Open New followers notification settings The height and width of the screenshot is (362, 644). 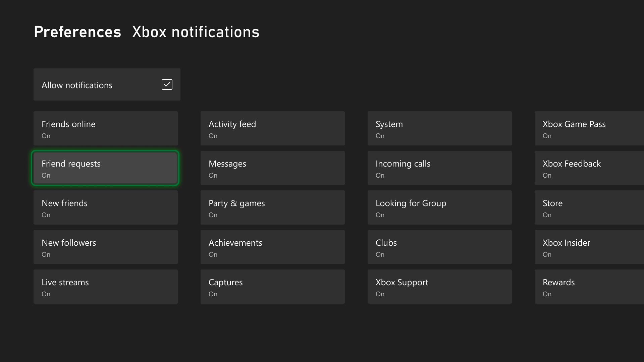pyautogui.click(x=105, y=247)
